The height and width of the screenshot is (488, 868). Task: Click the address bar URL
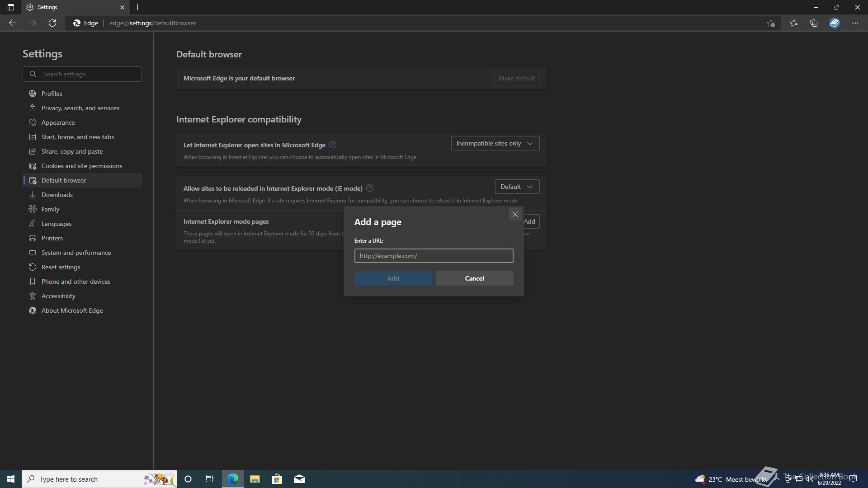[x=153, y=23]
